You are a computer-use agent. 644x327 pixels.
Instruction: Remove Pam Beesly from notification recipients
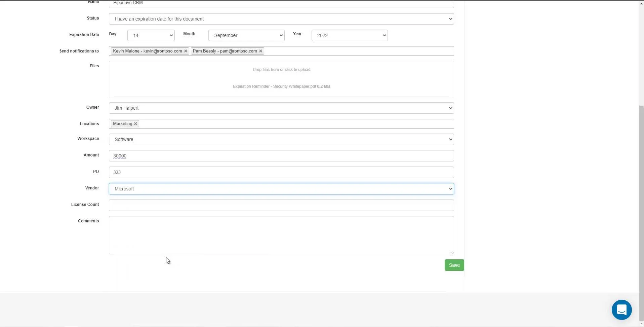point(261,51)
